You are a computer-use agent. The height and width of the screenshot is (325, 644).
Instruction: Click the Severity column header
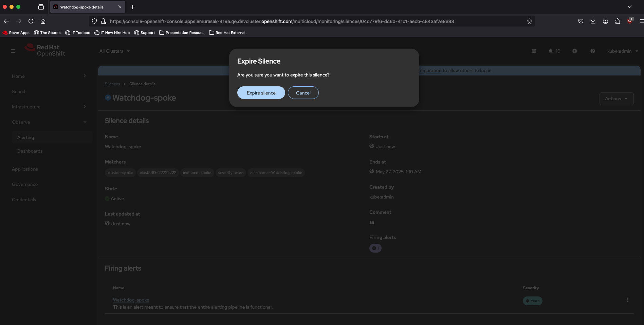click(531, 288)
